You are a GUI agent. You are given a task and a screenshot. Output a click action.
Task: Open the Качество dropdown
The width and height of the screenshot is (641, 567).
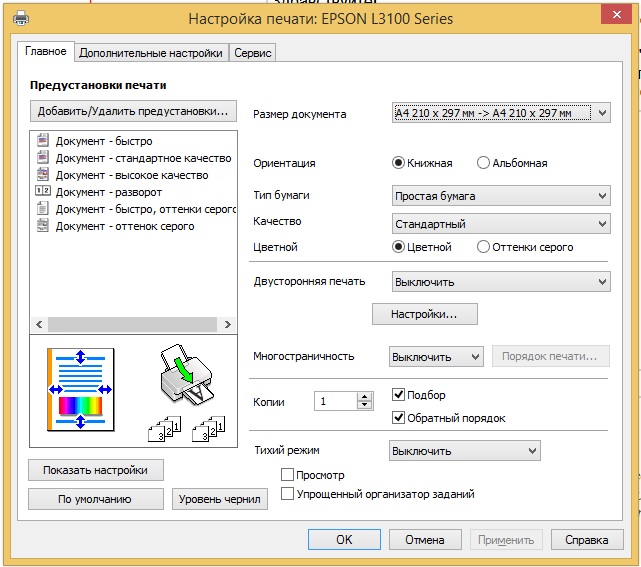pos(501,224)
